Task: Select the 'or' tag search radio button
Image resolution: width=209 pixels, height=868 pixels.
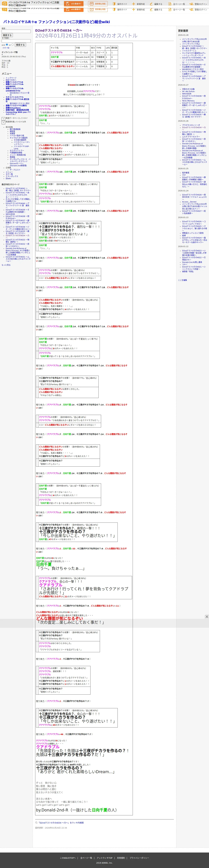Action: 13,44
